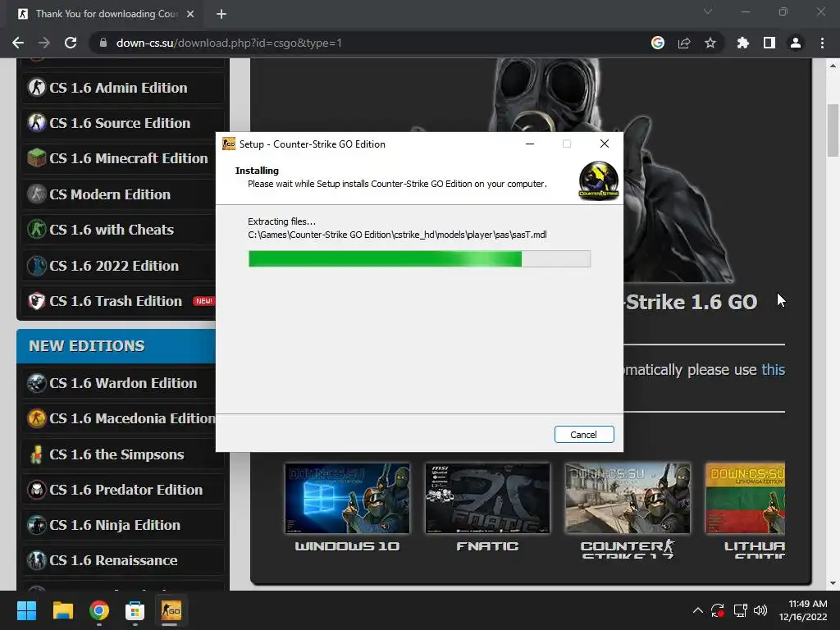Image resolution: width=840 pixels, height=630 pixels.
Task: Cancel the Counter-Strike GO Edition installation
Action: tap(583, 435)
